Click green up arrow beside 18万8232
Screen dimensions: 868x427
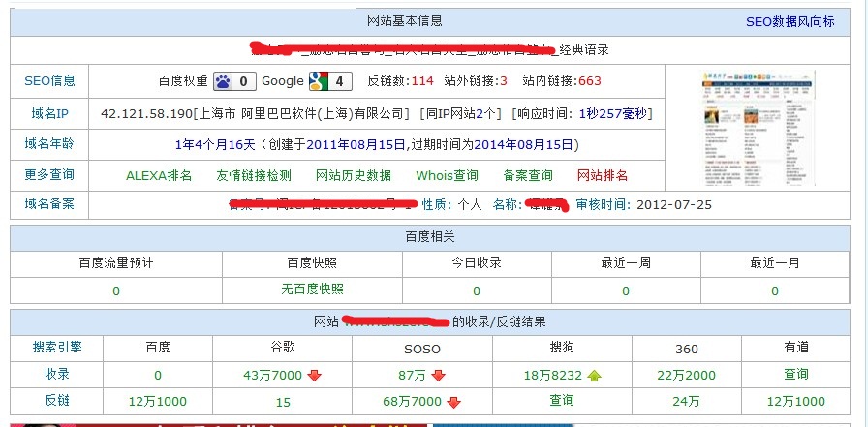pyautogui.click(x=595, y=376)
